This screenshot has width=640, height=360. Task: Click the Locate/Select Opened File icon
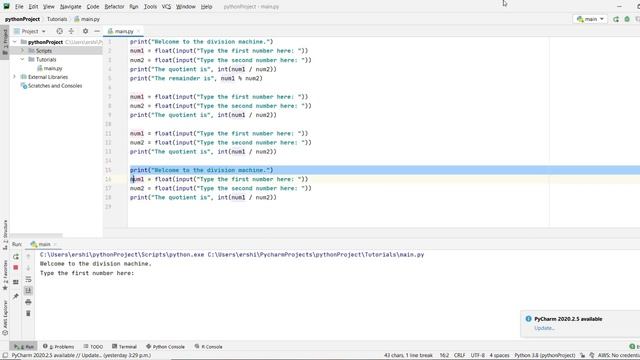pos(60,31)
